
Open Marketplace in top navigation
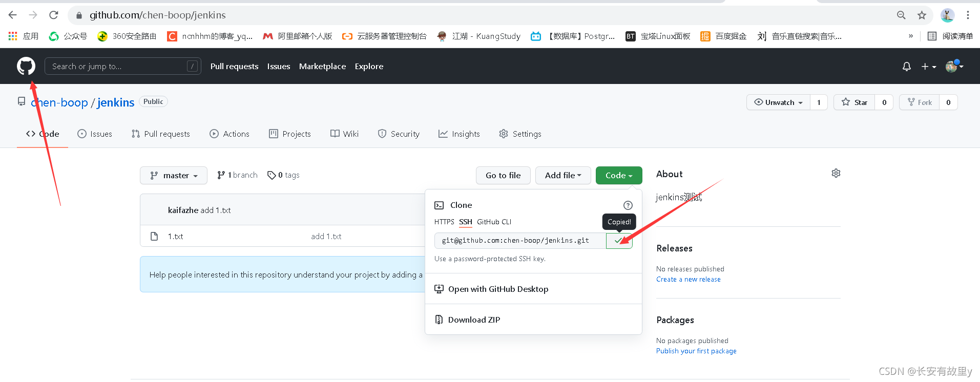tap(322, 67)
